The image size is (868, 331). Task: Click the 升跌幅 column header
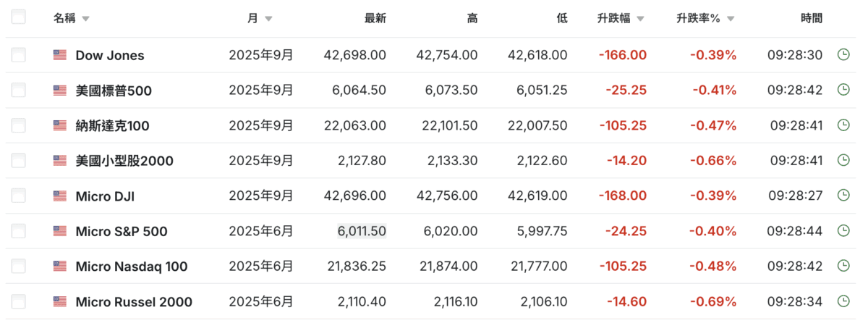click(x=614, y=19)
